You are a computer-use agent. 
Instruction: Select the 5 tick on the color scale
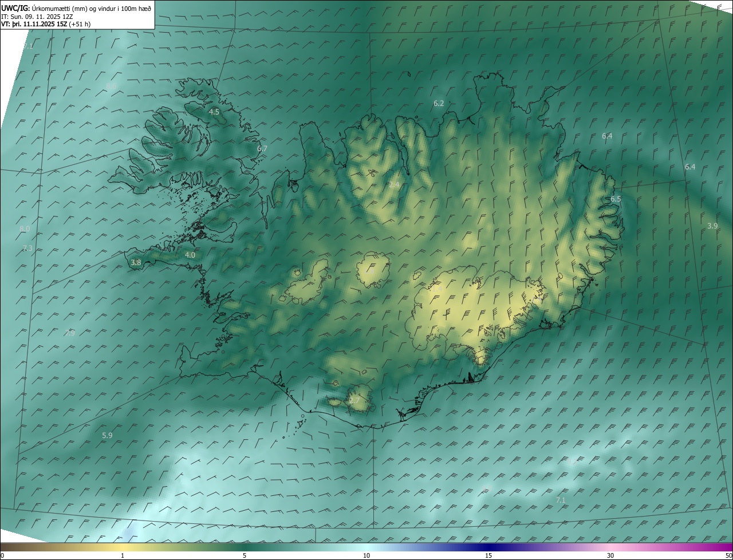point(245,555)
